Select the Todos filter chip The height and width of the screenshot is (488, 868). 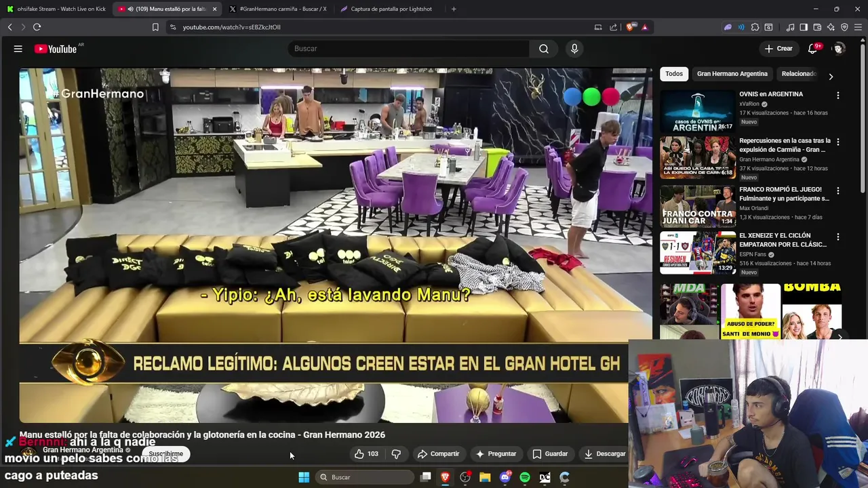click(674, 74)
